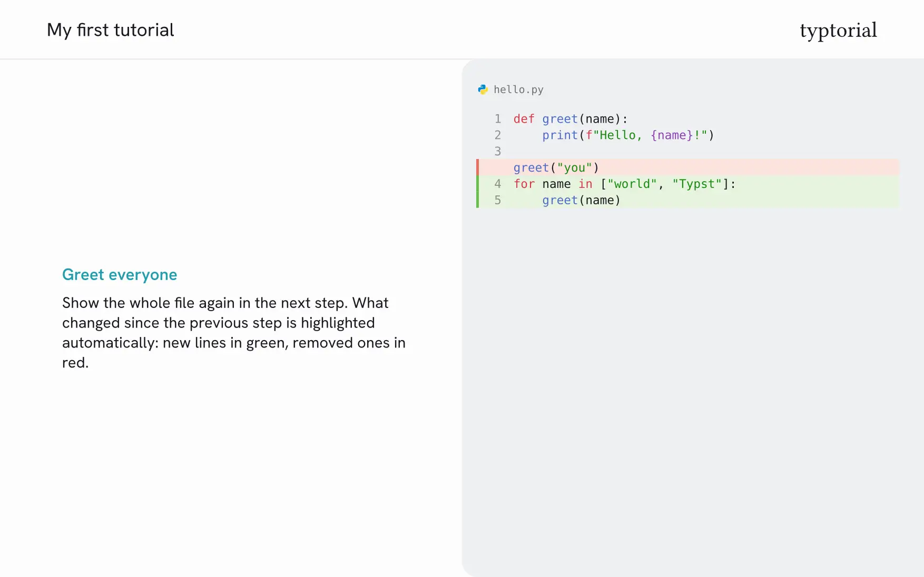The image size is (924, 577).
Task: Select the print(f"Hello, {name}!") line
Action: (x=628, y=135)
